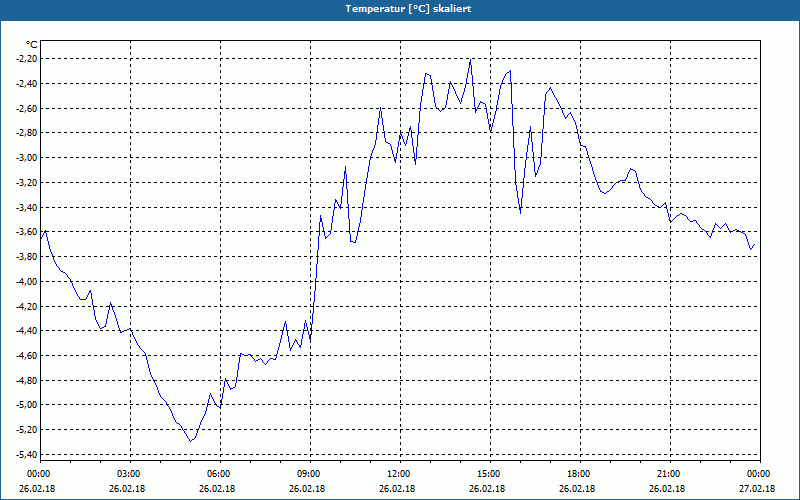The height and width of the screenshot is (500, 800).
Task: Select the -2,60 y-axis value
Action: click(x=27, y=108)
